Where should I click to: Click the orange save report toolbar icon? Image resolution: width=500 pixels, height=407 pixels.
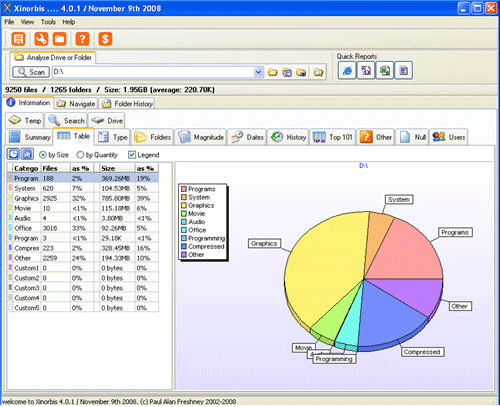pos(18,39)
